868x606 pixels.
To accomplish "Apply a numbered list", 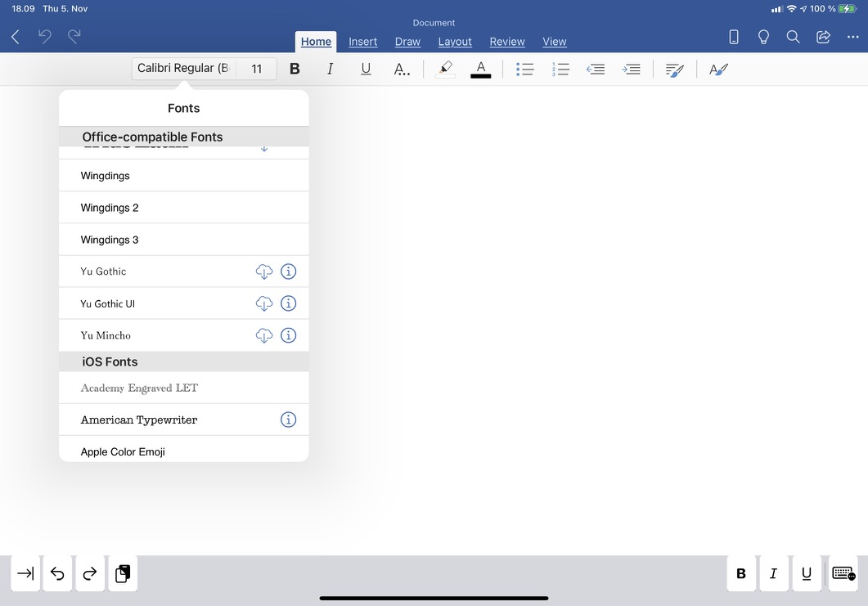I will click(561, 69).
